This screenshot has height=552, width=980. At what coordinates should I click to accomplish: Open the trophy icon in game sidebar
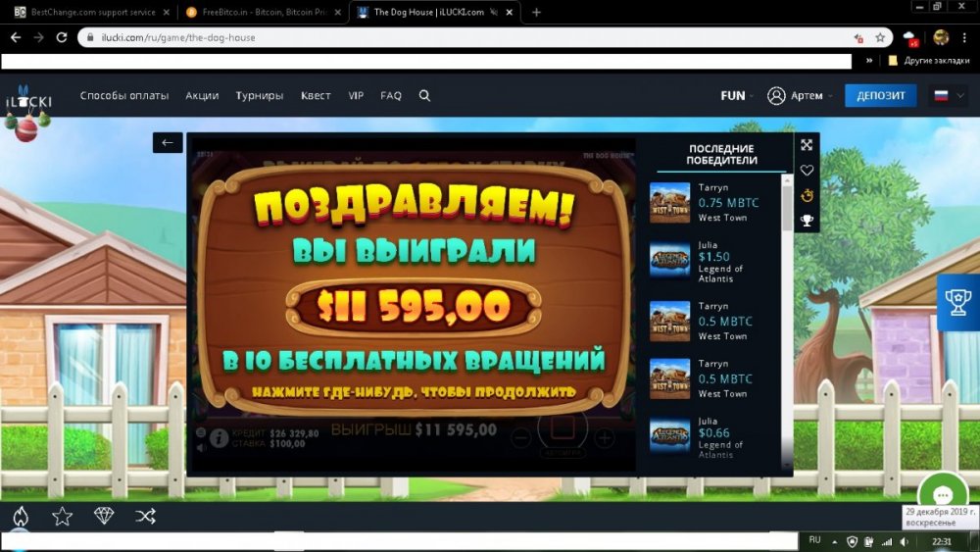(807, 221)
